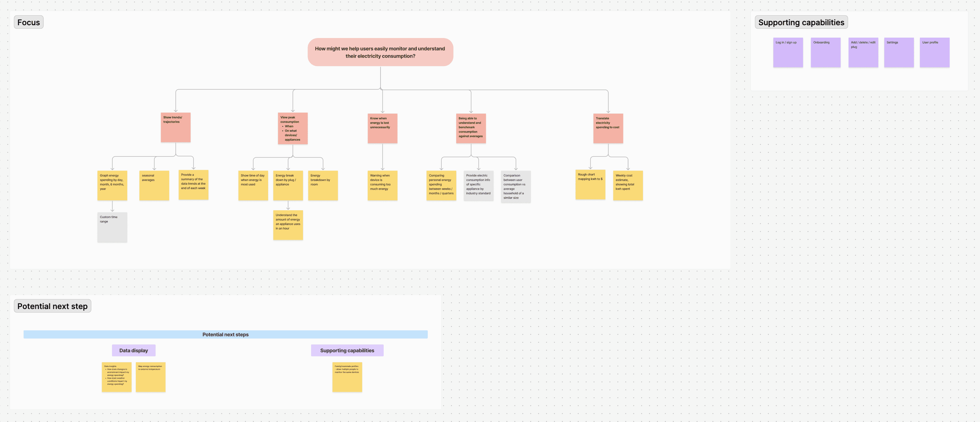Select the 'Focus' section title label

28,22
